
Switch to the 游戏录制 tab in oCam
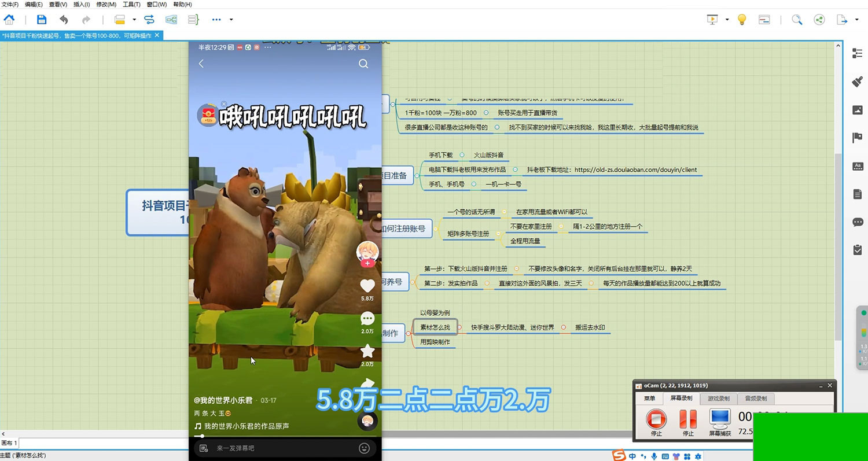coord(718,399)
